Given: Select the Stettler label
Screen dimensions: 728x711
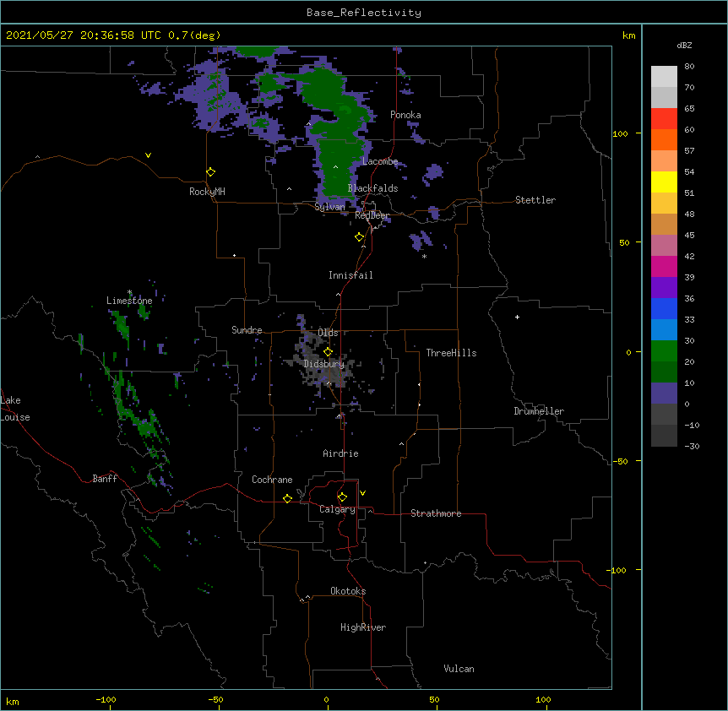Looking at the screenshot, I should (535, 200).
